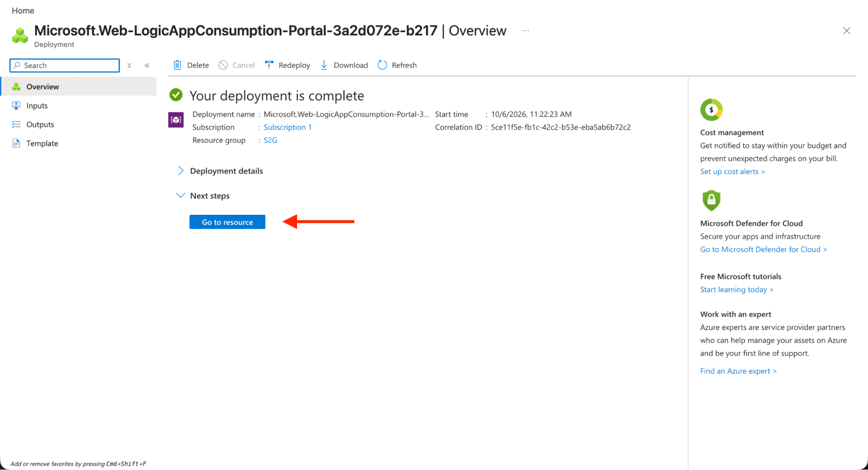This screenshot has width=868, height=470.
Task: Click the Redeploy icon
Action: point(269,65)
